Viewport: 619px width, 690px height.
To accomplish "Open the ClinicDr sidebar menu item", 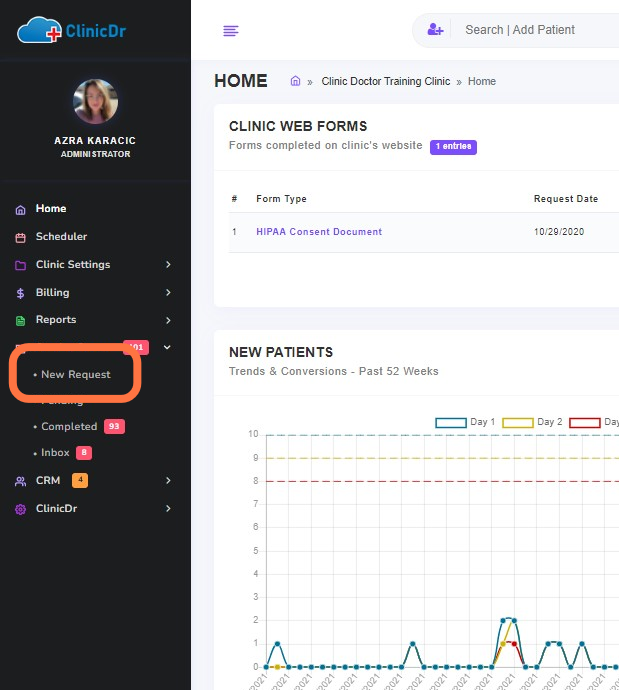I will (x=56, y=508).
